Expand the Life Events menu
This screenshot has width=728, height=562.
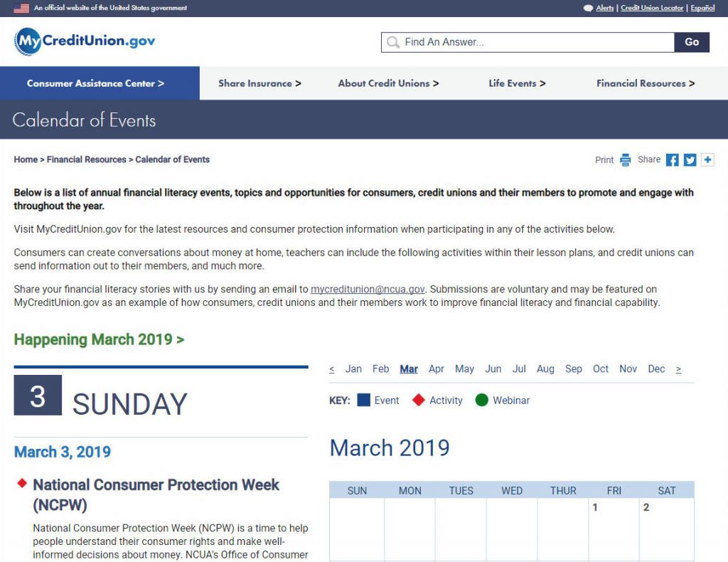click(517, 83)
